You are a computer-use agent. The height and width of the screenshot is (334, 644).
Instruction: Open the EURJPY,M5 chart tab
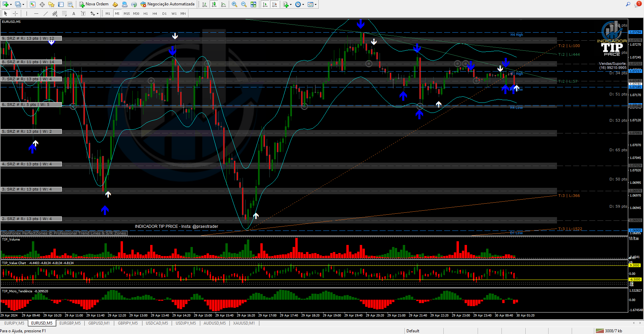[x=14, y=323]
